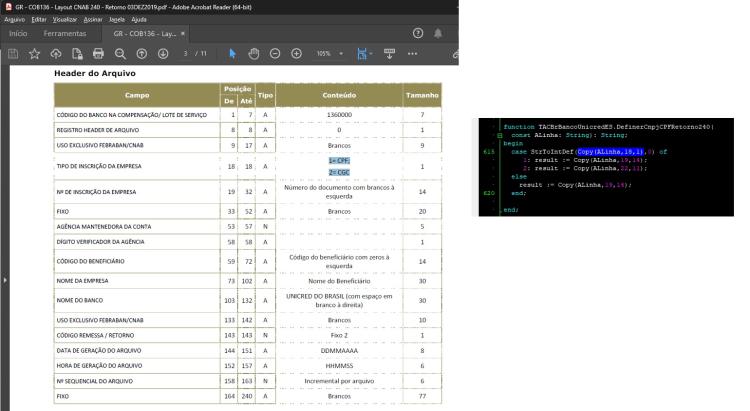Switch to the Ferramentas tab
This screenshot has height=411, width=750.
pos(65,33)
